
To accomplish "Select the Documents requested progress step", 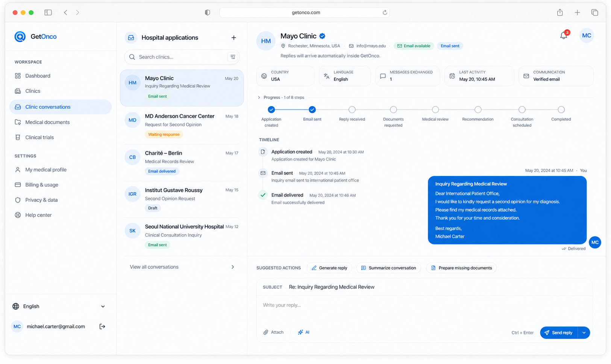I will [x=393, y=110].
